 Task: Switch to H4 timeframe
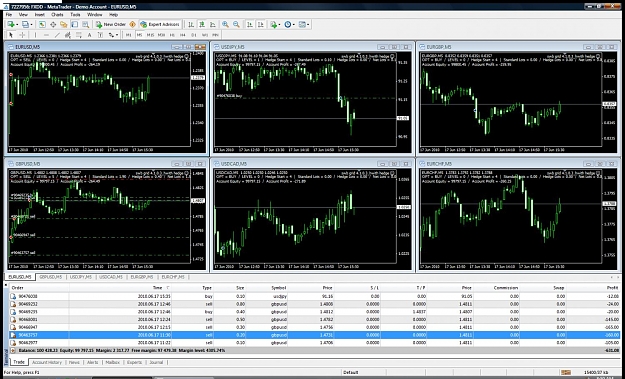[183, 35]
